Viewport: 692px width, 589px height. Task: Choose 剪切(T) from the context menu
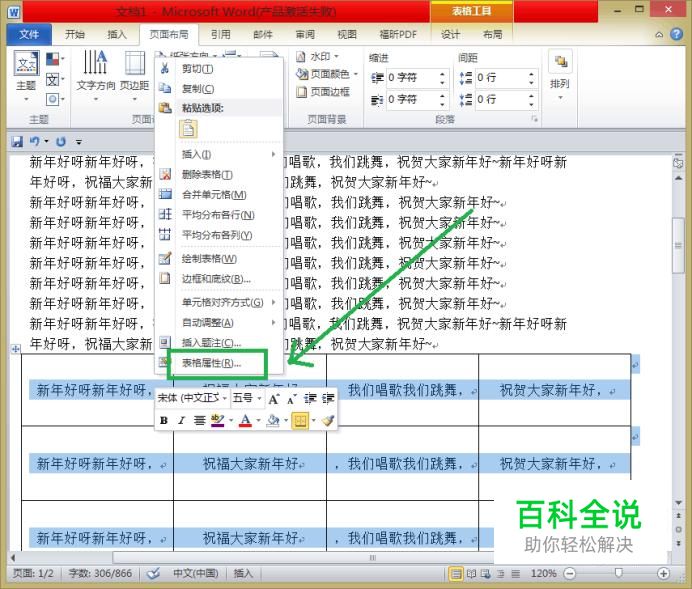197,69
